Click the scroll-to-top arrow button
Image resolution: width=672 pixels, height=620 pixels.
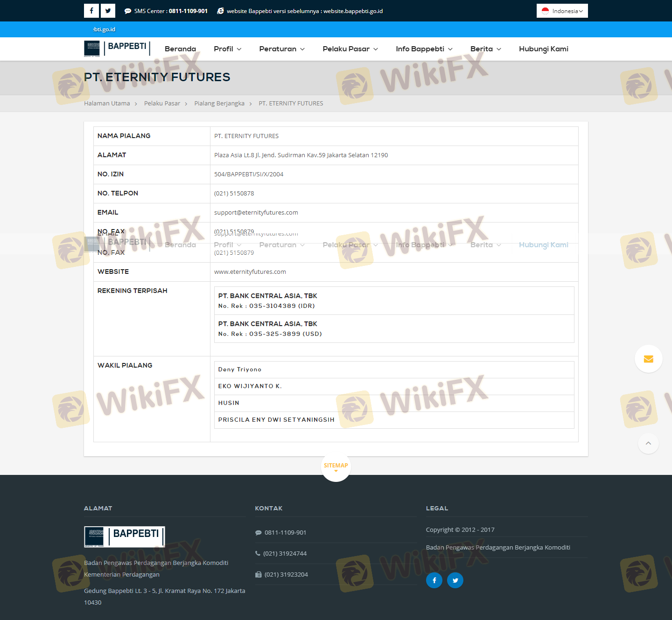pos(648,443)
